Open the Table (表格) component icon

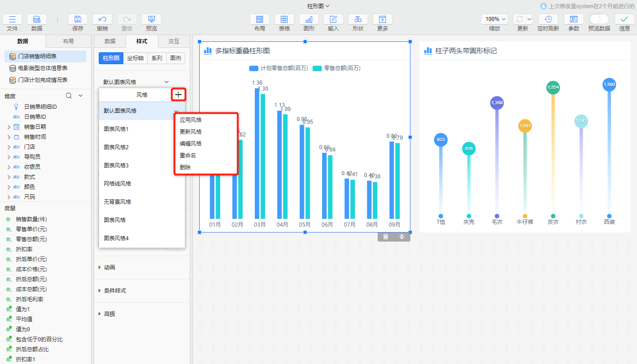pos(284,19)
